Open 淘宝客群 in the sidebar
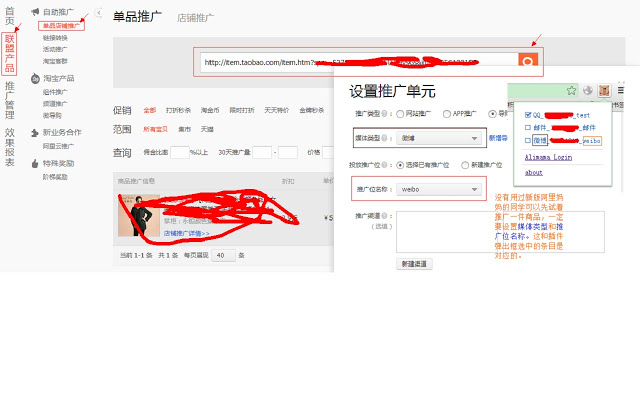 (55, 61)
